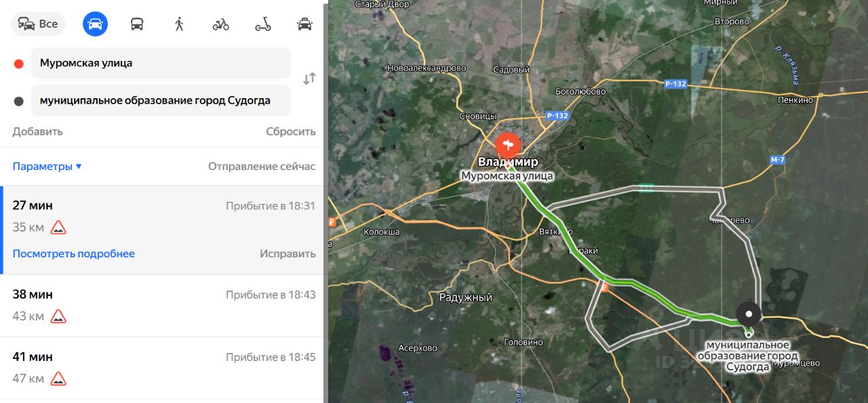Select the Все all transport modes option

pos(38,24)
